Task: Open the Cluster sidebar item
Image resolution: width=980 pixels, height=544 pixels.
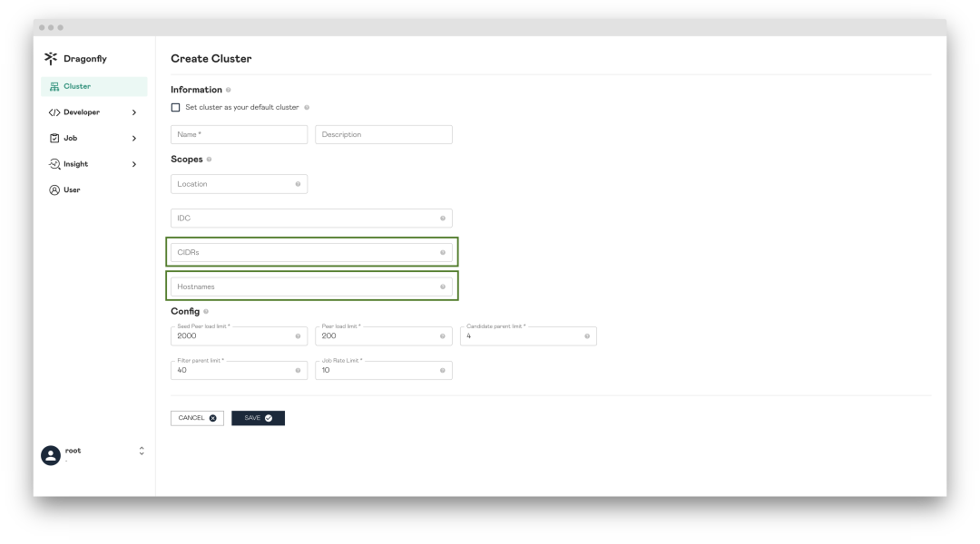Action: (x=94, y=86)
